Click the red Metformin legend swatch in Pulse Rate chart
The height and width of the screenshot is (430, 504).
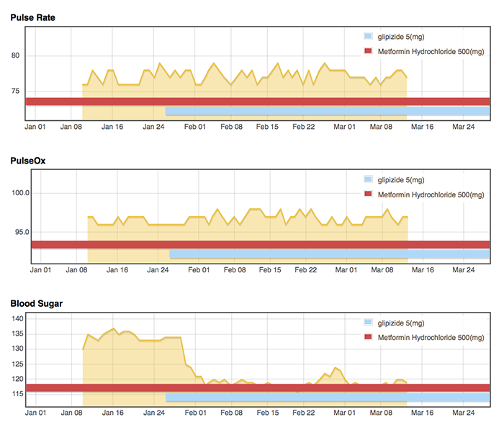(x=369, y=51)
